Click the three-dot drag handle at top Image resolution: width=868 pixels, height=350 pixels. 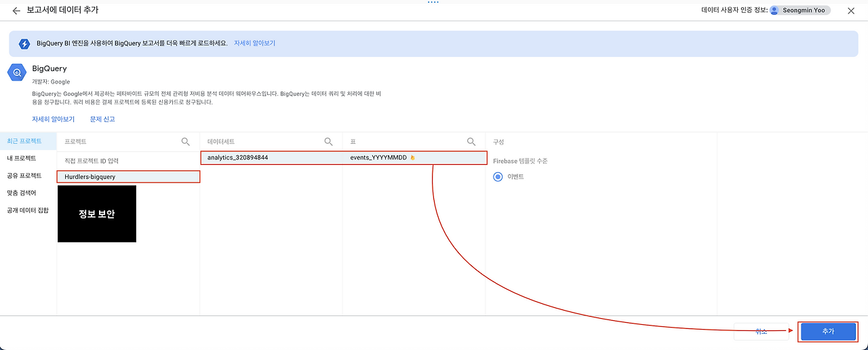point(433,2)
